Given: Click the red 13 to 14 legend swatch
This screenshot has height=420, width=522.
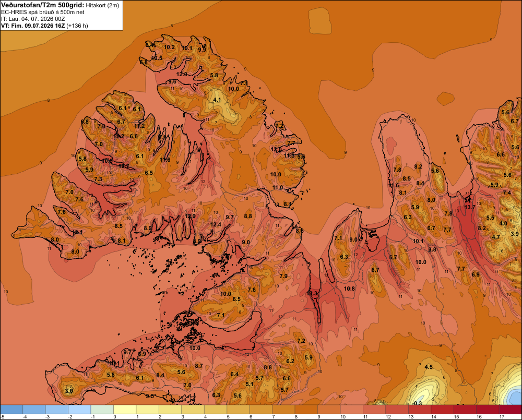Looking at the screenshot, I should pos(420,409).
